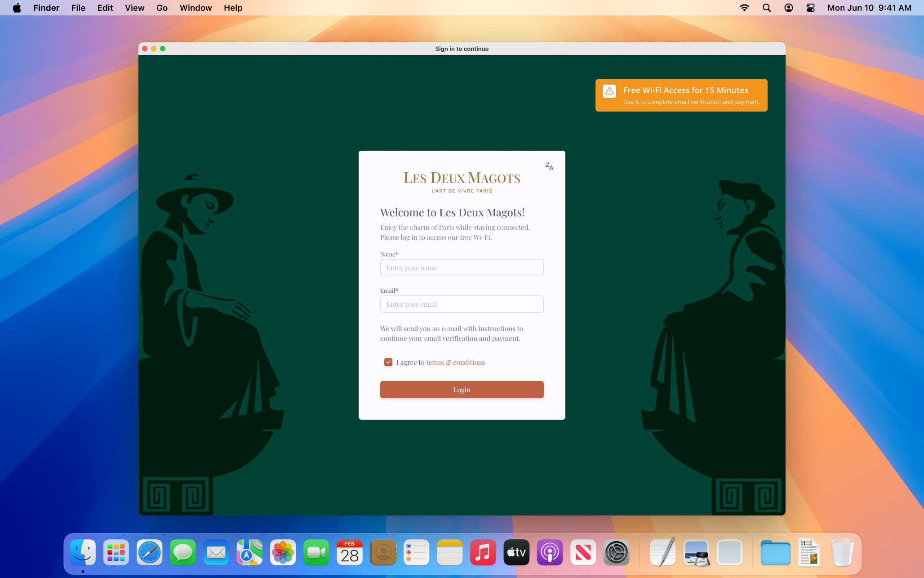Open Control Center in the menu bar
This screenshot has width=924, height=578.
[x=811, y=8]
